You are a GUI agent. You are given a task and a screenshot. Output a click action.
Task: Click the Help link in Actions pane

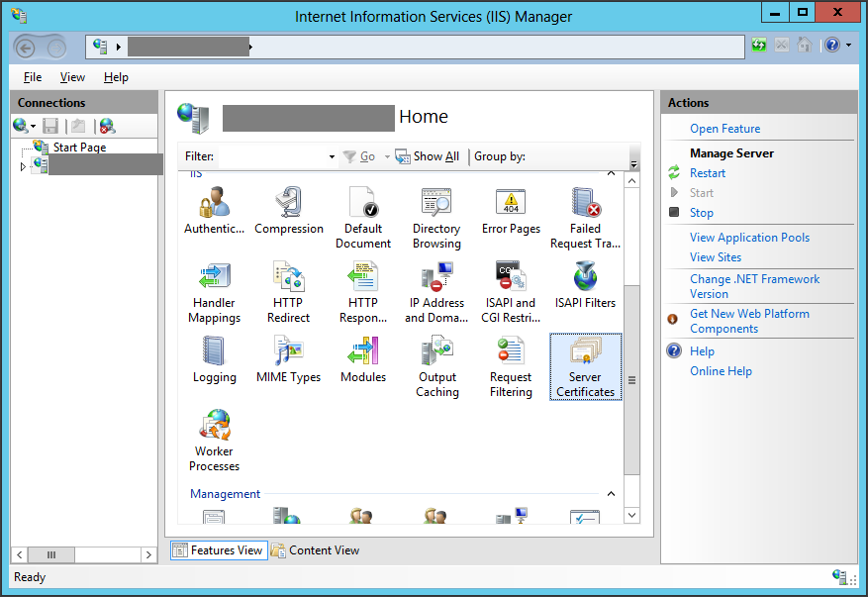coord(702,351)
